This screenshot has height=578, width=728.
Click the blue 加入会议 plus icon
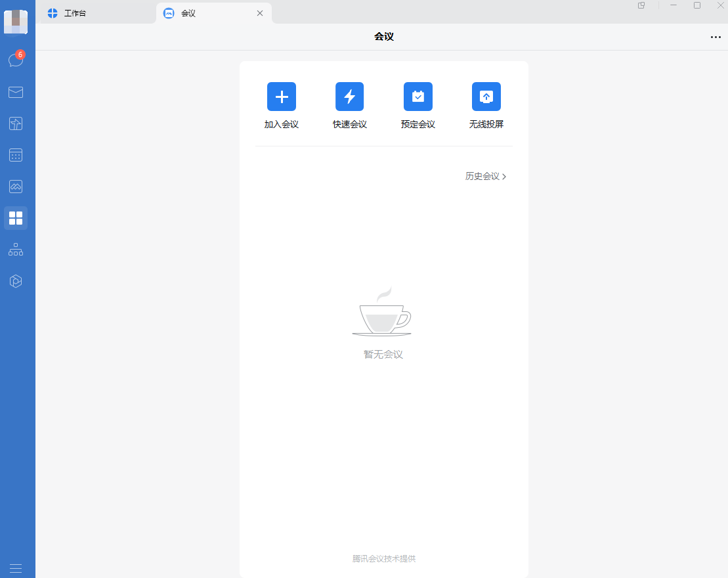[x=282, y=97]
